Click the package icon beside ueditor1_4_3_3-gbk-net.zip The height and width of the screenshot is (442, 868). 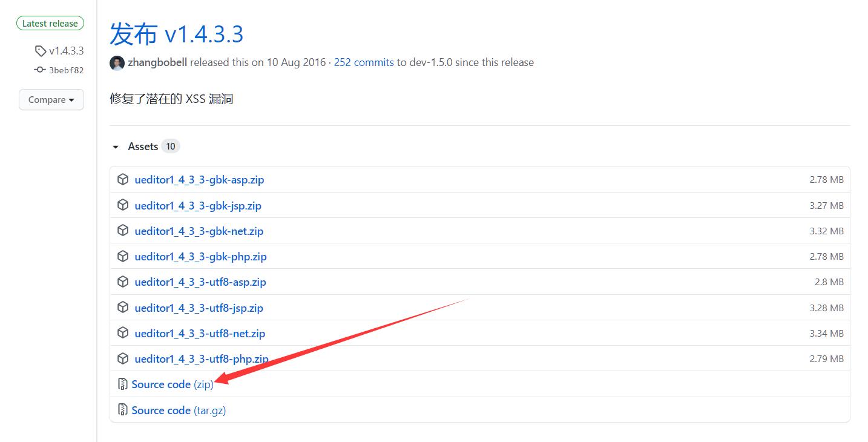[x=123, y=231]
